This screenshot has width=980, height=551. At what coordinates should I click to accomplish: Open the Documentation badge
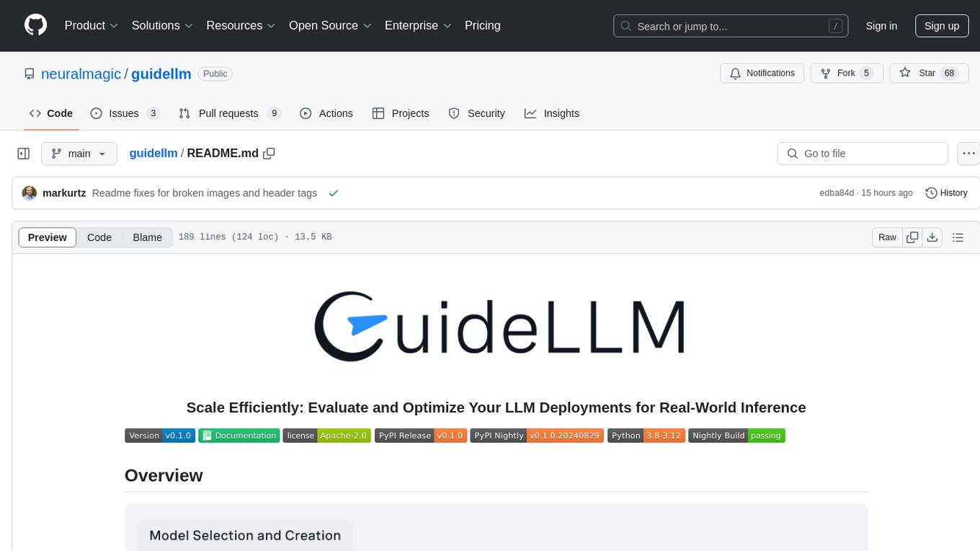point(239,436)
